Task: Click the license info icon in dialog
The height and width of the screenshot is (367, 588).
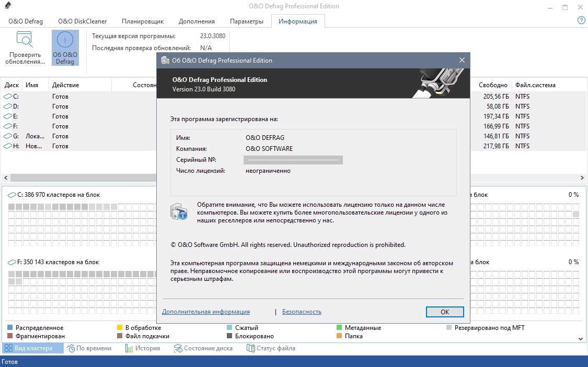Action: 179,211
